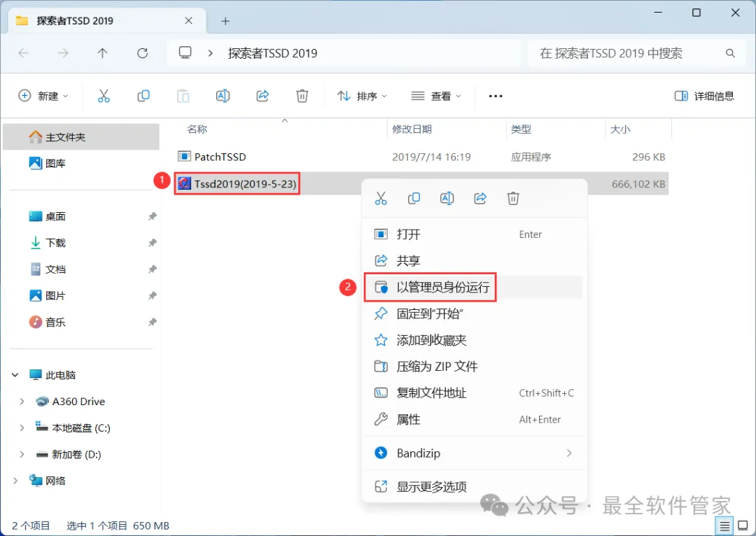Choose 打开 from context menu

tap(474, 234)
